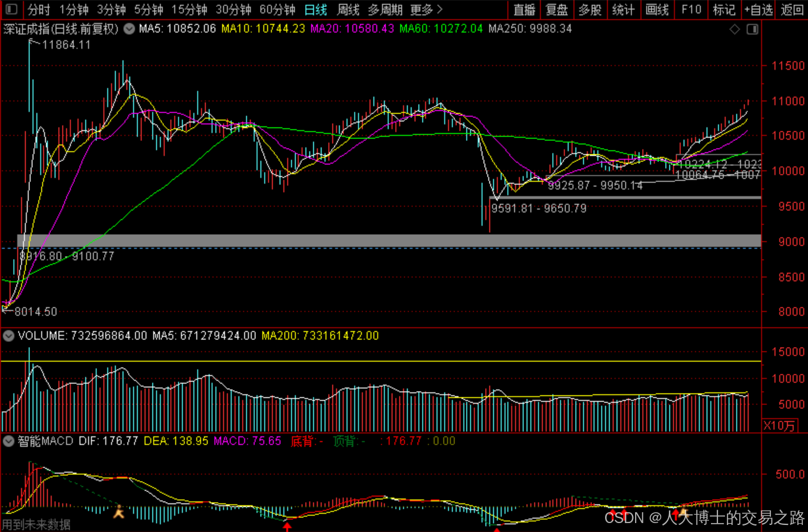Select the 30分钟 period tab

234,10
